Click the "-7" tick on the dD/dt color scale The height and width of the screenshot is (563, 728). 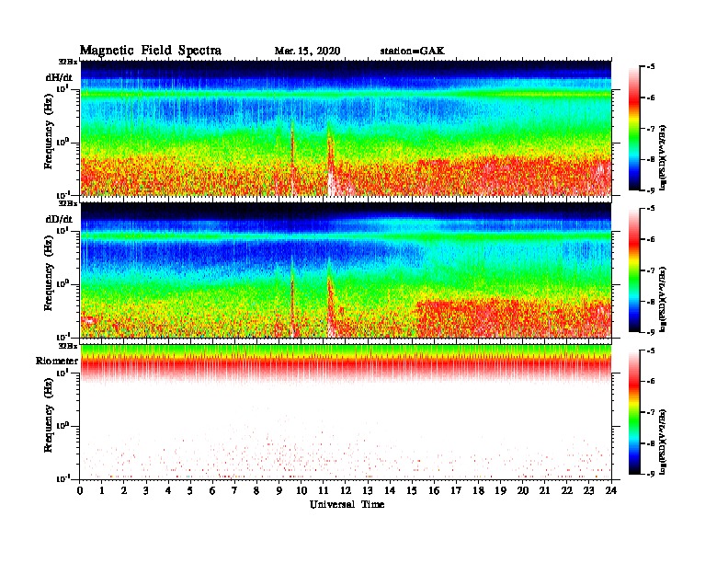(650, 270)
